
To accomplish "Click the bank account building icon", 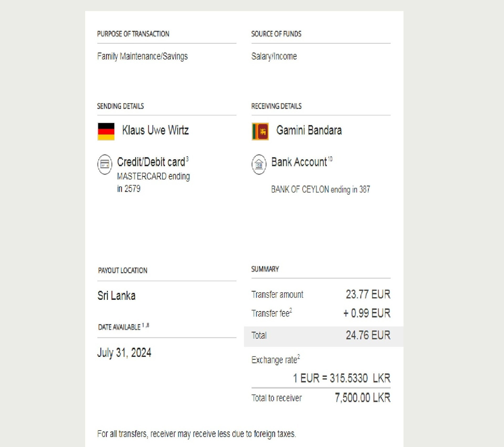I will point(259,164).
